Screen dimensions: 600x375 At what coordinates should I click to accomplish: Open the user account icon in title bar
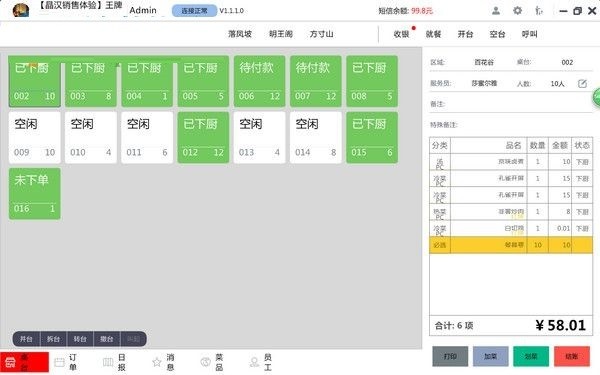click(x=496, y=11)
